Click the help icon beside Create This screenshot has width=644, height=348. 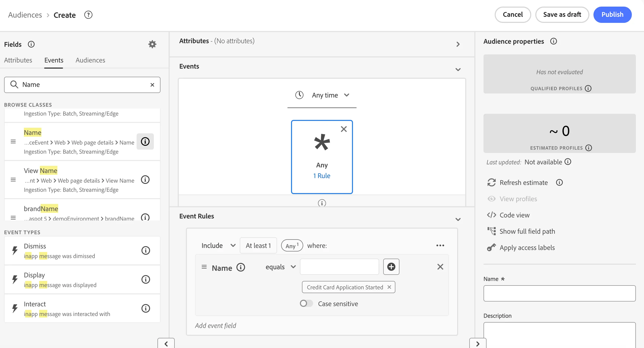point(88,15)
